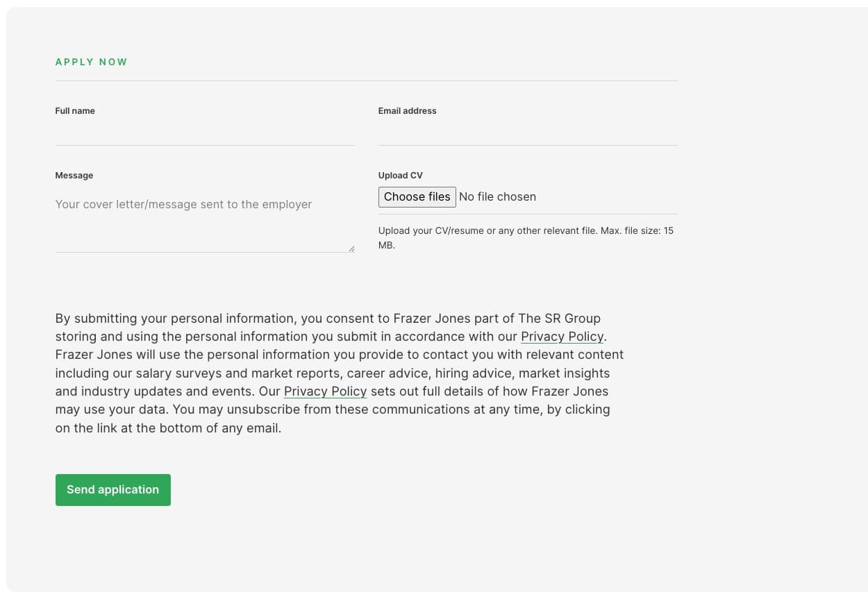Viewport: 868px width, 599px height.
Task: Click the green "APPLY NOW" heading
Action: pyautogui.click(x=92, y=62)
